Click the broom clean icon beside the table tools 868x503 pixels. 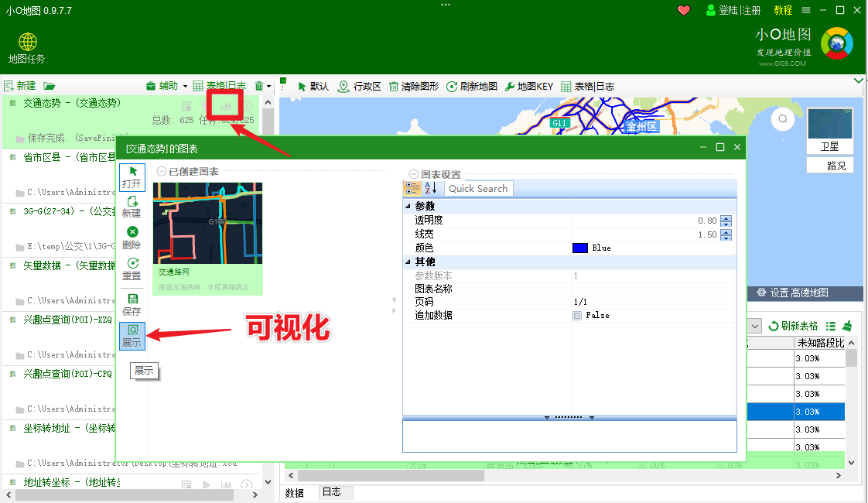click(x=848, y=326)
